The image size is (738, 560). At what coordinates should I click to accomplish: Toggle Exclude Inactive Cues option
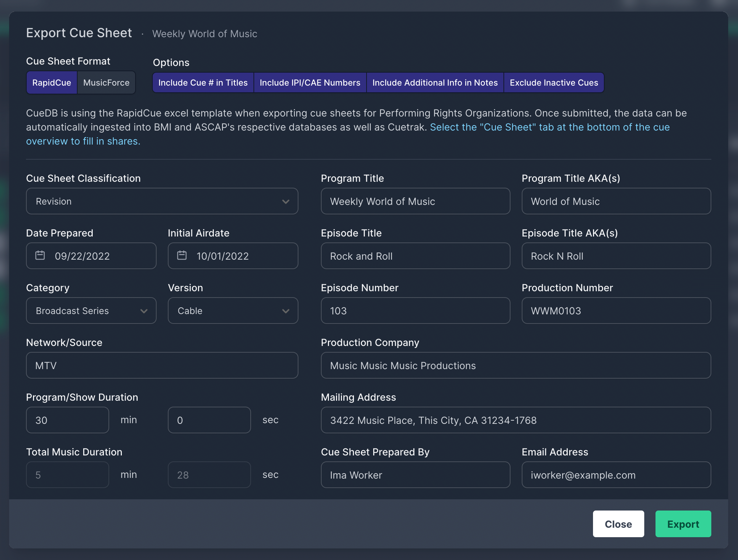click(x=554, y=83)
